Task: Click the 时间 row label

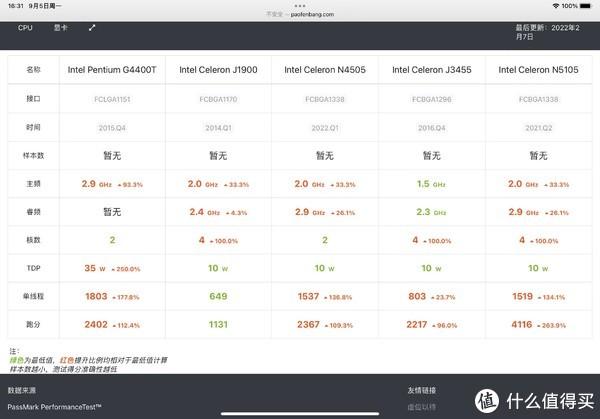Action: (x=33, y=127)
